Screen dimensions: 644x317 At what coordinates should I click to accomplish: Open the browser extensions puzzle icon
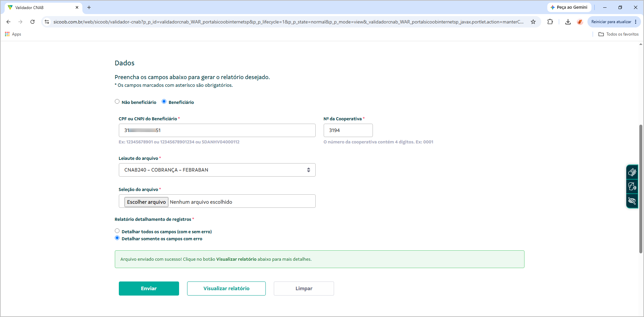(x=550, y=22)
